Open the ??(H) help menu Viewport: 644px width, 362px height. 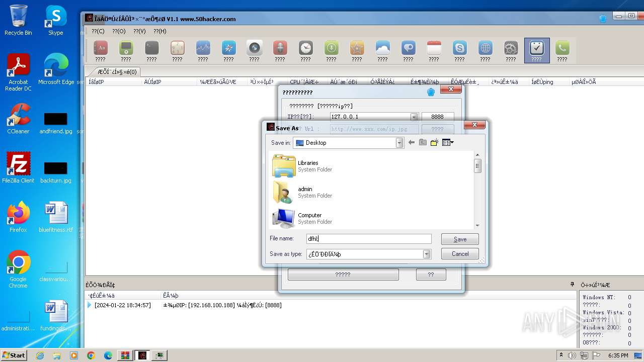pyautogui.click(x=160, y=31)
